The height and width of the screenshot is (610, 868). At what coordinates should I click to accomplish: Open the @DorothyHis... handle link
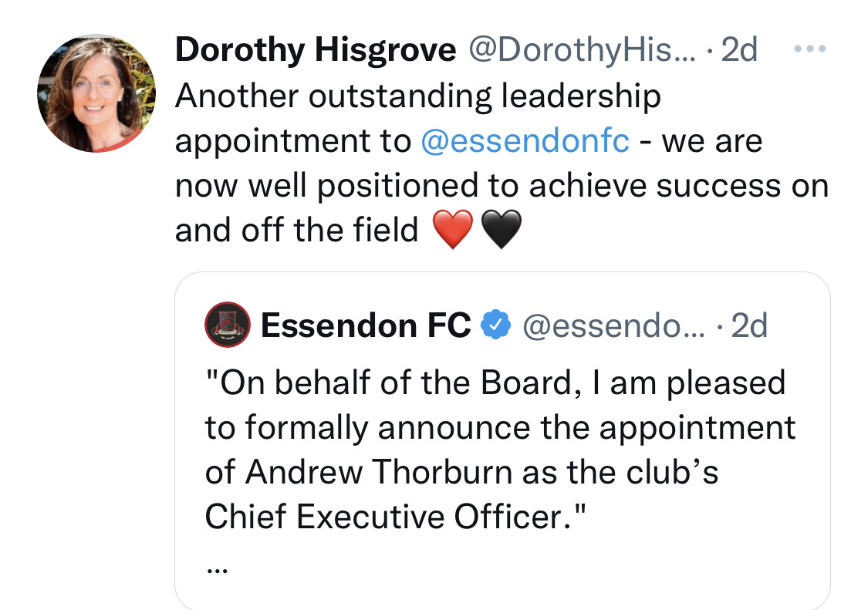click(x=582, y=50)
